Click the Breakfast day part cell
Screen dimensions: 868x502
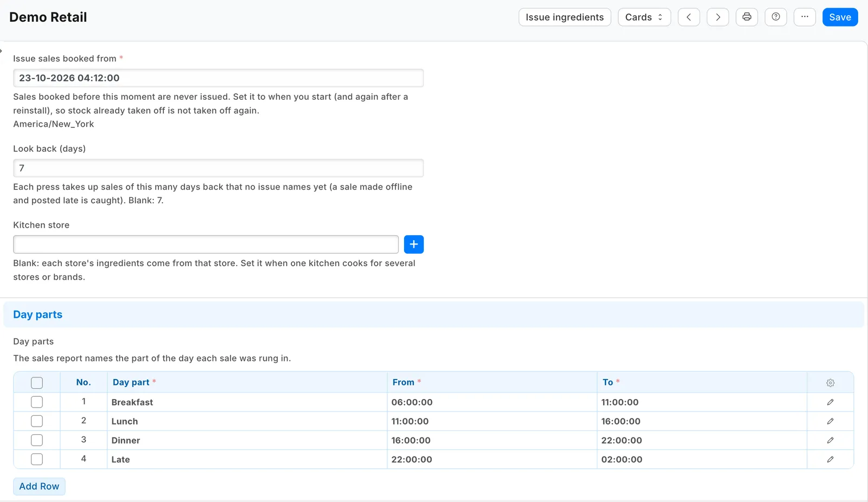click(247, 402)
